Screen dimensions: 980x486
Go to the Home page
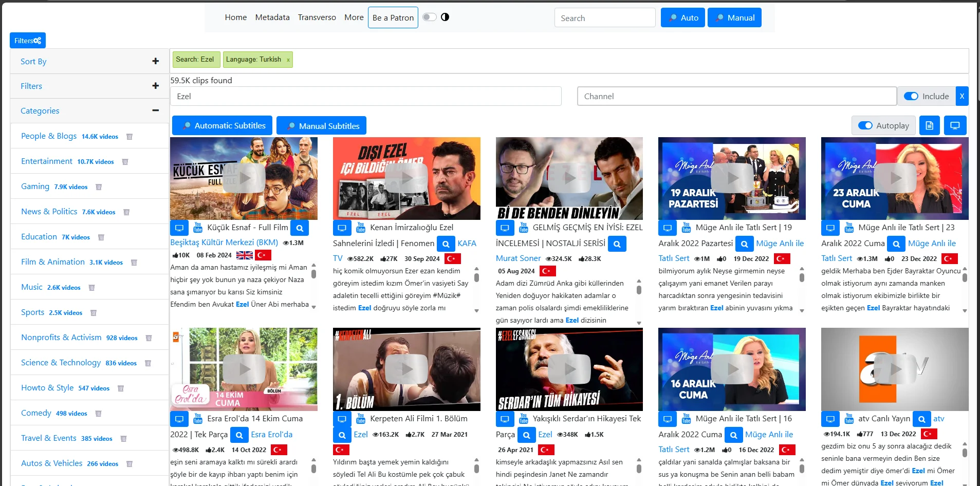pyautogui.click(x=236, y=17)
